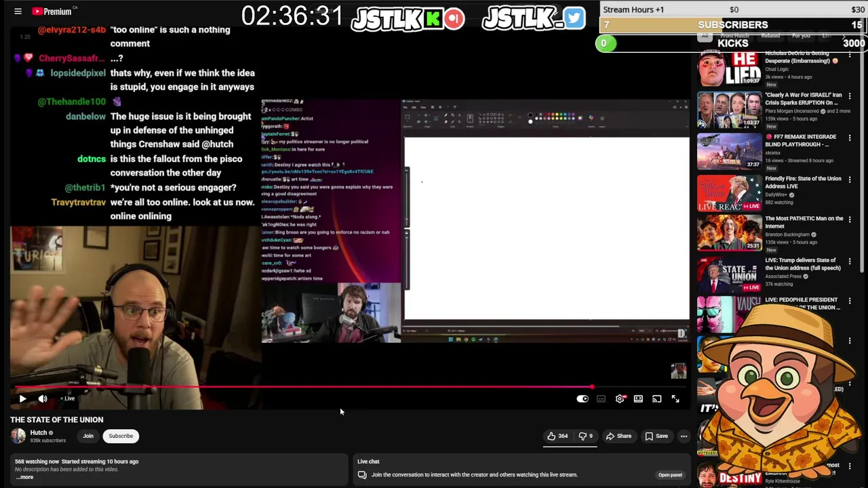Click the small channel watermark avatar in player

pos(678,371)
